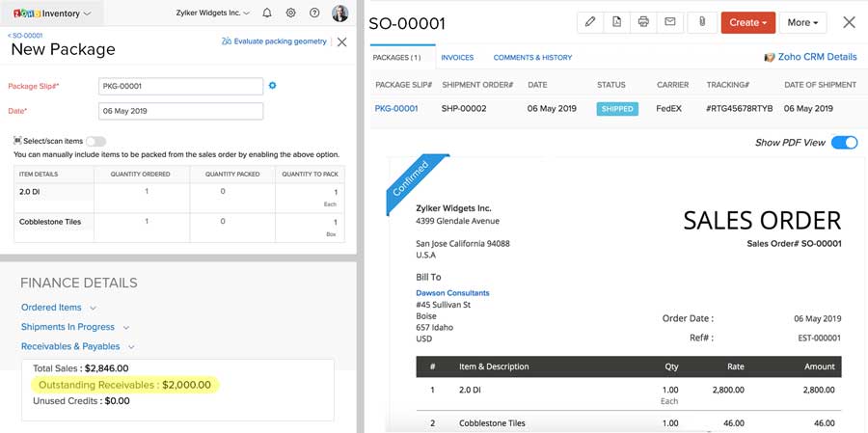The image size is (868, 433).
Task: Attach a file with paperclip icon
Action: (x=701, y=23)
